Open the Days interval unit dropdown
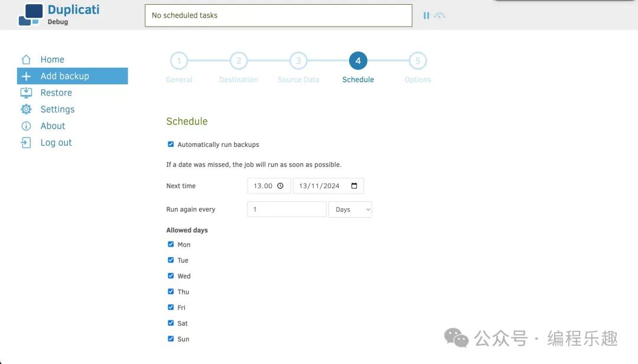638x364 pixels. 350,209
